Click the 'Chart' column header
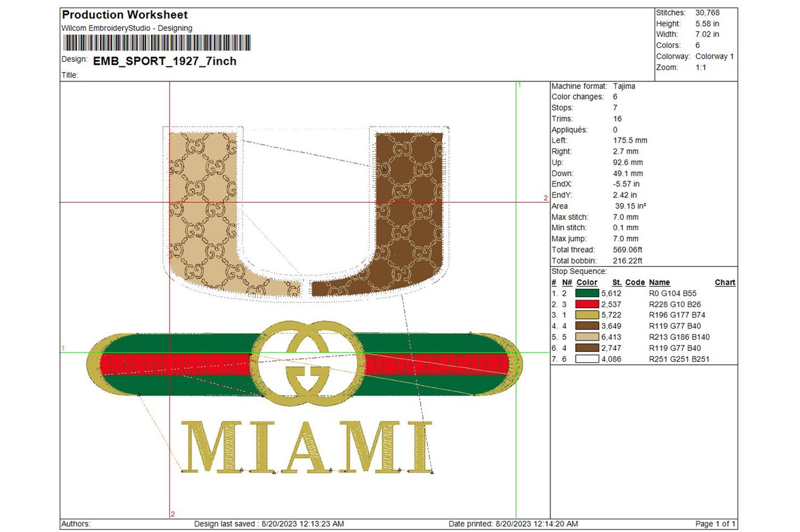 point(725,283)
